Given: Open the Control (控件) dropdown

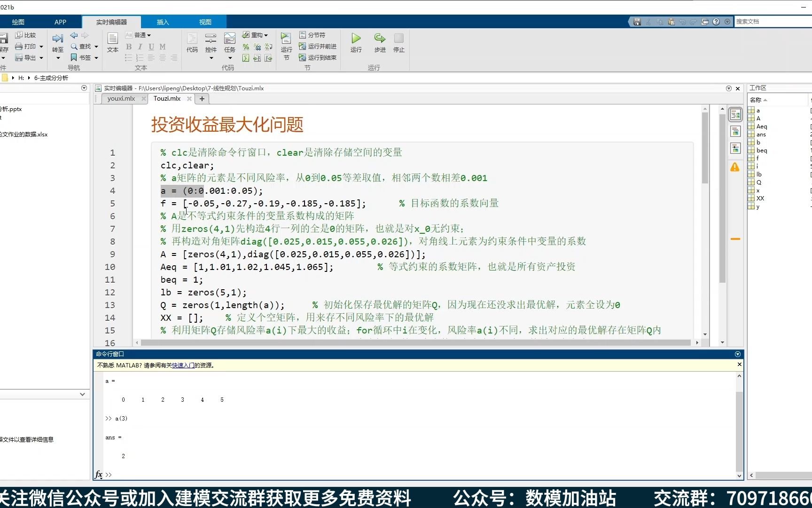Looking at the screenshot, I should pos(211,58).
